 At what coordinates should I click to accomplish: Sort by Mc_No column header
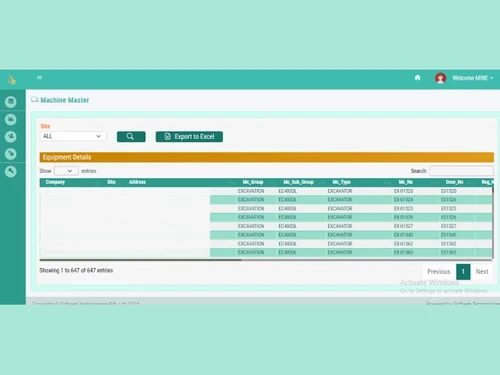pos(406,182)
